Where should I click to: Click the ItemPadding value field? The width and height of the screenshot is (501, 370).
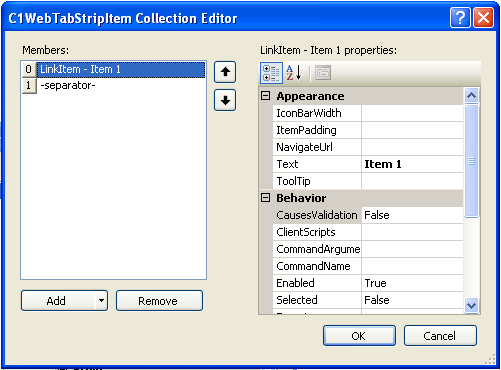pyautogui.click(x=412, y=130)
